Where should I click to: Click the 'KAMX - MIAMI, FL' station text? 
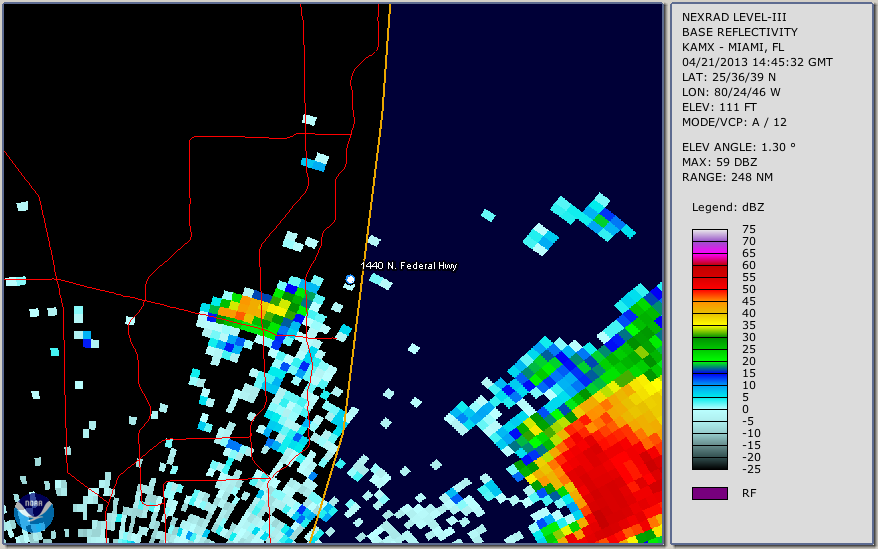pos(732,47)
